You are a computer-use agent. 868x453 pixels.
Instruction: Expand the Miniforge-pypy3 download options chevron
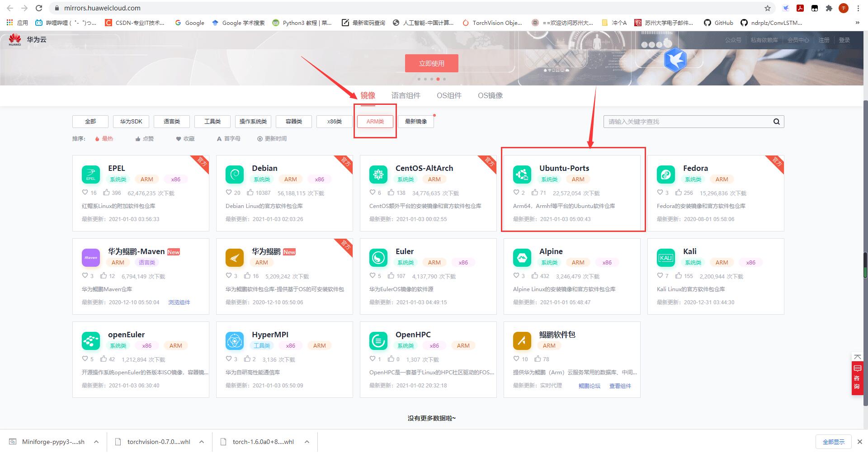(x=95, y=442)
